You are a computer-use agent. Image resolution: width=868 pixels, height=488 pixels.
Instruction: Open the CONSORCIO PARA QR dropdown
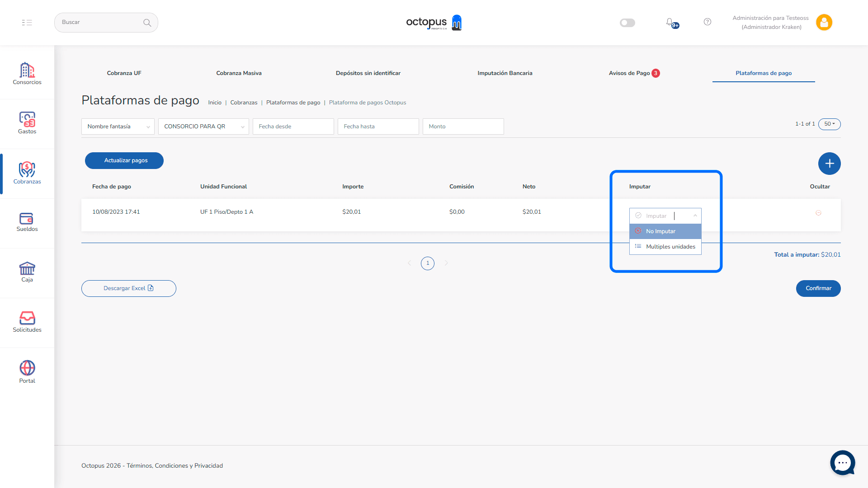pos(203,127)
